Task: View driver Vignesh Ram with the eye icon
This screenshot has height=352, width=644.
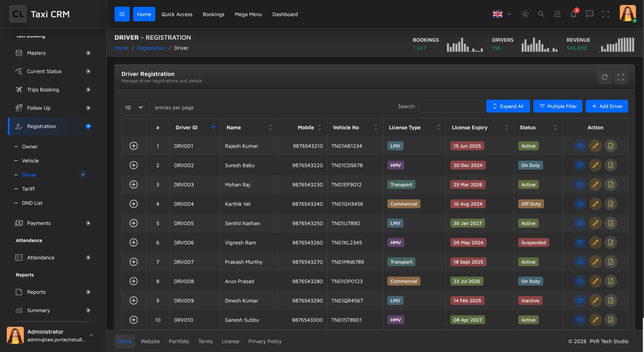Action: coord(580,242)
